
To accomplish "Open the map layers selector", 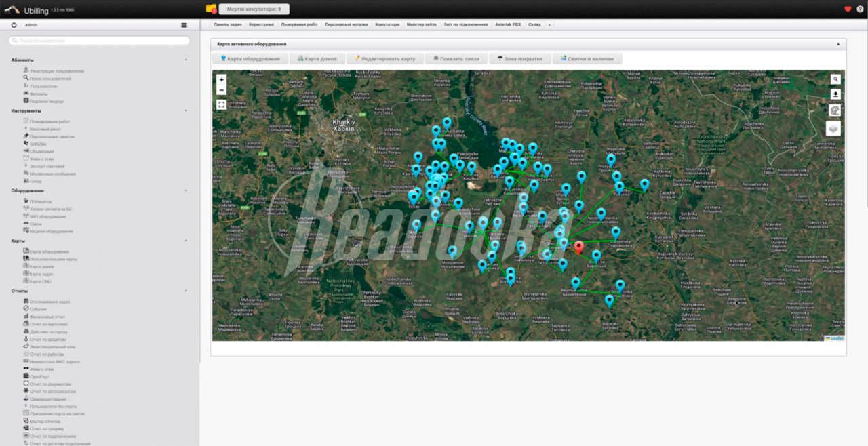I will pyautogui.click(x=833, y=128).
